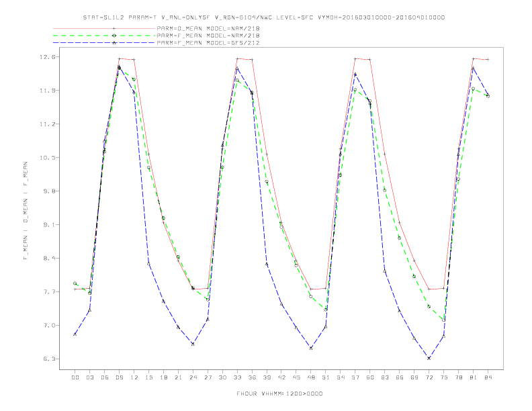Click the x-axis tick label 60

click(x=370, y=377)
